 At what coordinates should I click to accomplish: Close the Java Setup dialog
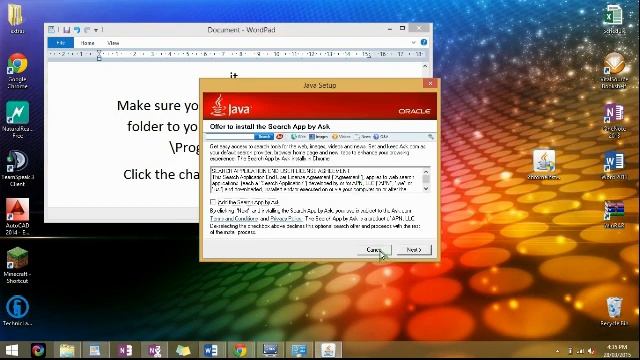click(430, 83)
